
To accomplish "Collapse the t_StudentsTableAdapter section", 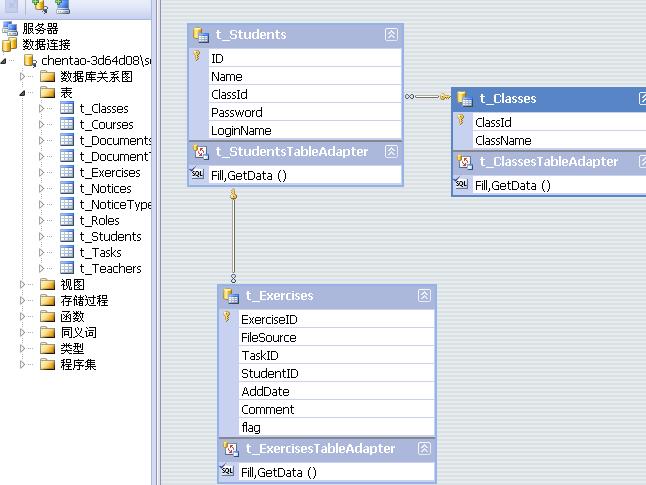I will [x=391, y=152].
